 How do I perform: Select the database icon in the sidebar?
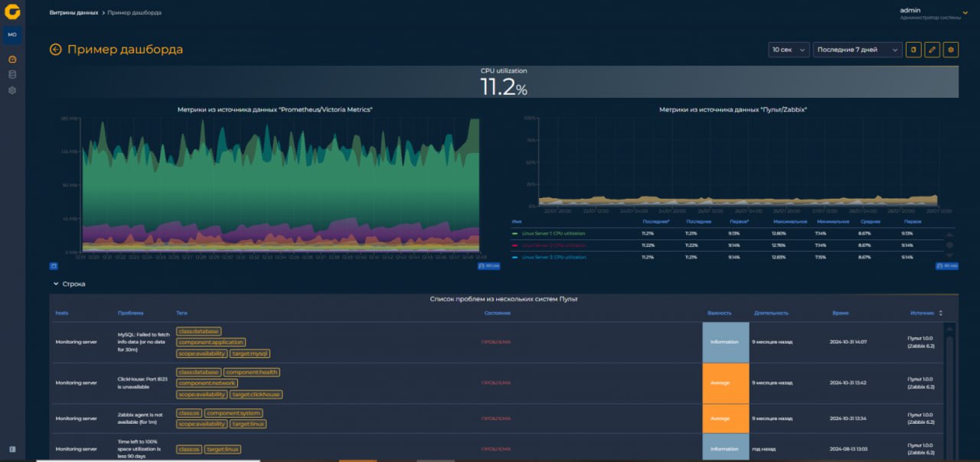(11, 73)
